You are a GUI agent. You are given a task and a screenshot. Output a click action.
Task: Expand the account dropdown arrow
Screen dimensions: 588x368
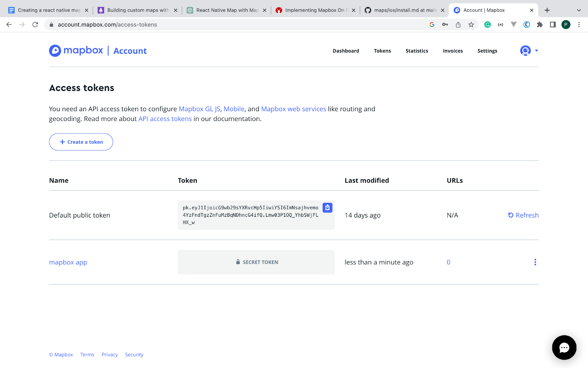click(x=537, y=51)
